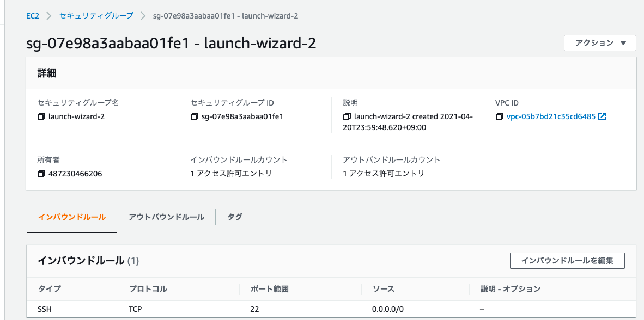
Task: Click the ソース column header
Action: point(383,289)
